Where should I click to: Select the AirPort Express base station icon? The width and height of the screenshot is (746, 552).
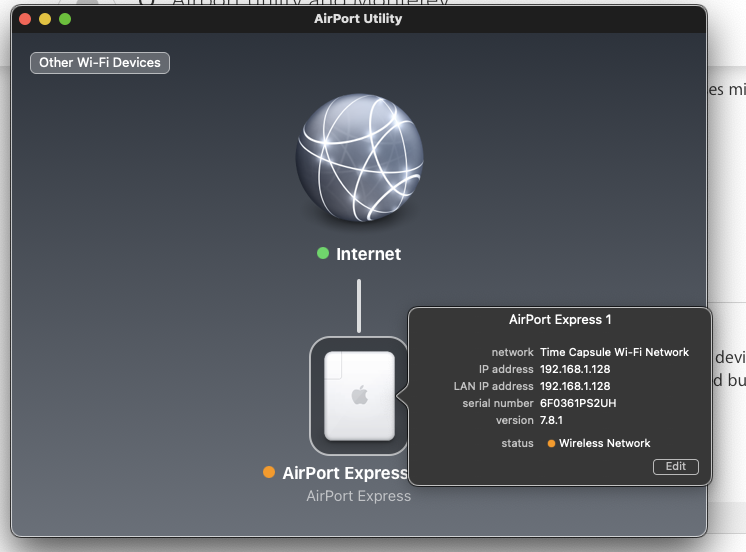click(x=359, y=396)
